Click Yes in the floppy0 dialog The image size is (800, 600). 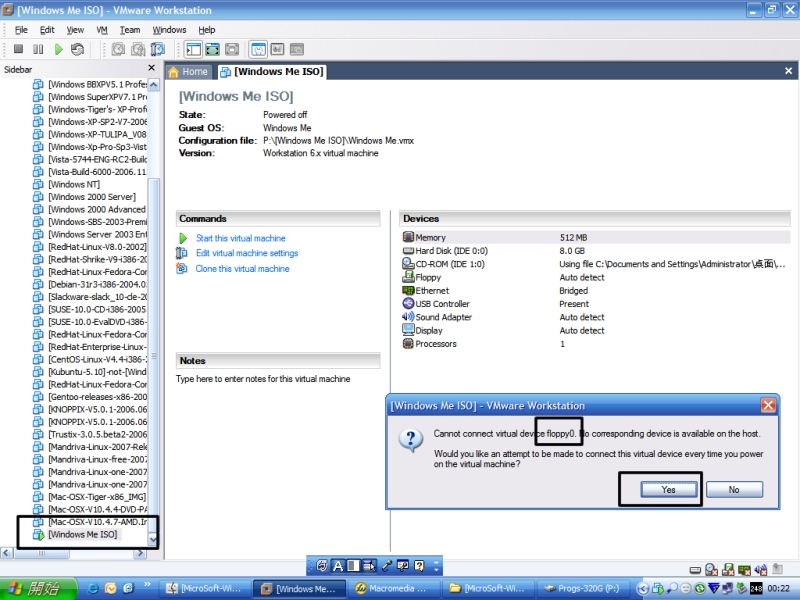pos(668,489)
